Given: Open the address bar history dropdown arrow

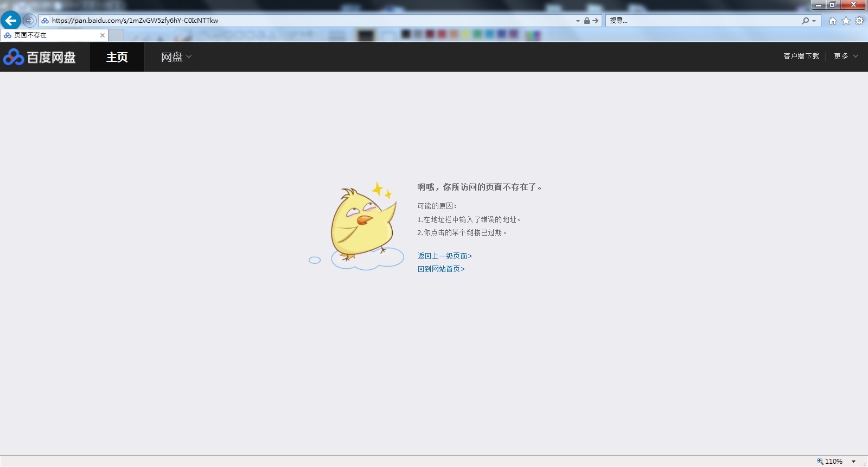Looking at the screenshot, I should click(x=578, y=21).
